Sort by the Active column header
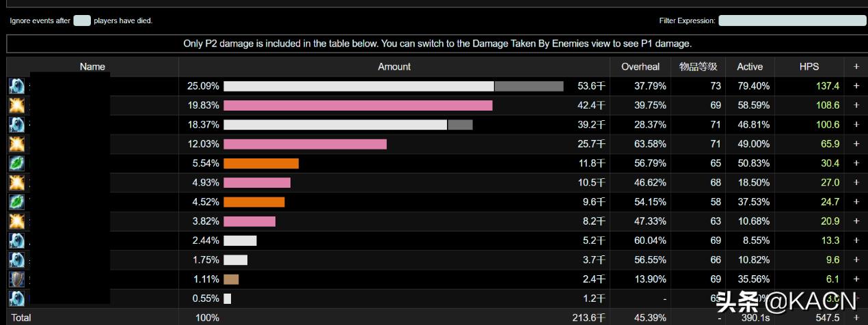The width and height of the screenshot is (868, 325). click(749, 66)
